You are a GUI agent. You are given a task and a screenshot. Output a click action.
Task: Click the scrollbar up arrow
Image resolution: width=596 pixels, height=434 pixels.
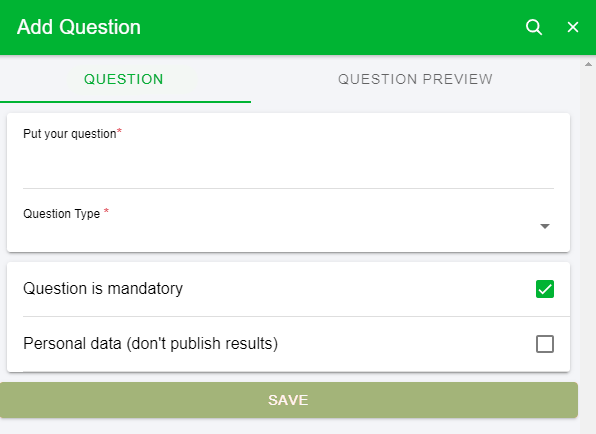[588, 64]
